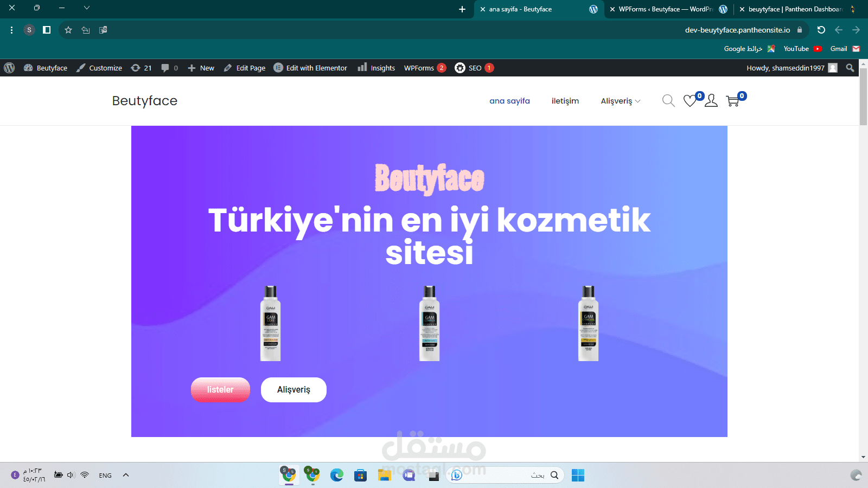Open Microsoft Edge from the taskbar

(337, 476)
